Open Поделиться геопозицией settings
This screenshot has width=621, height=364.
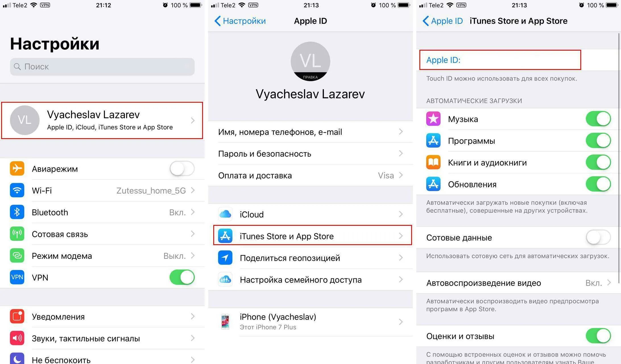(310, 258)
